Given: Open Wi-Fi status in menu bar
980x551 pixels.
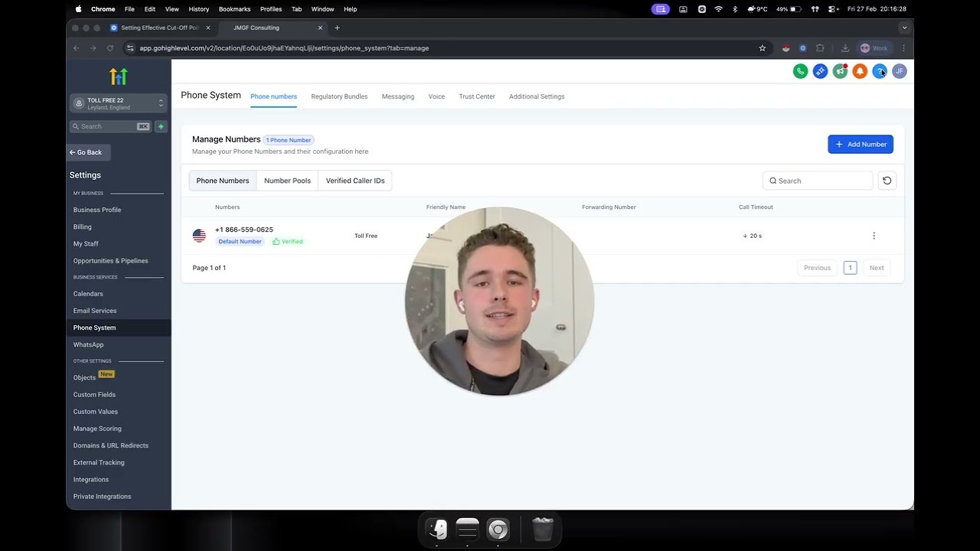Looking at the screenshot, I should [x=718, y=9].
